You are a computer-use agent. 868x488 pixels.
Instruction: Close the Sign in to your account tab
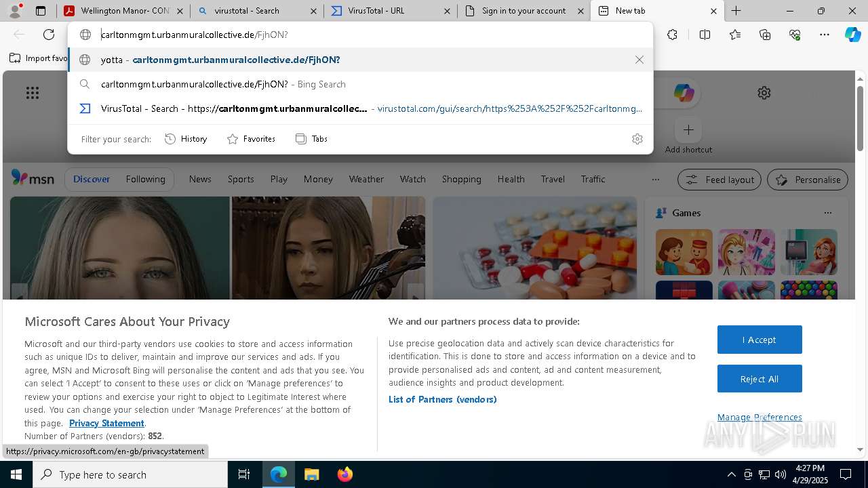[x=580, y=11]
